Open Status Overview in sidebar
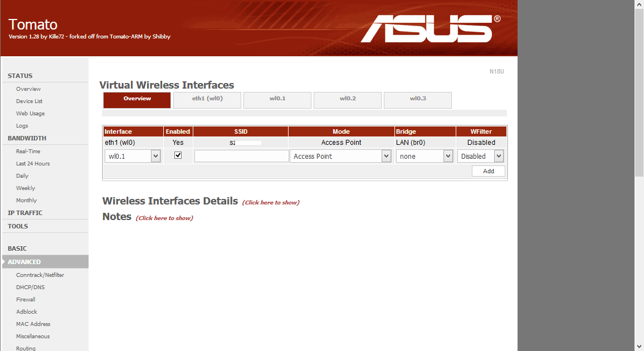Viewport: 644px width, 351px height. click(x=28, y=89)
